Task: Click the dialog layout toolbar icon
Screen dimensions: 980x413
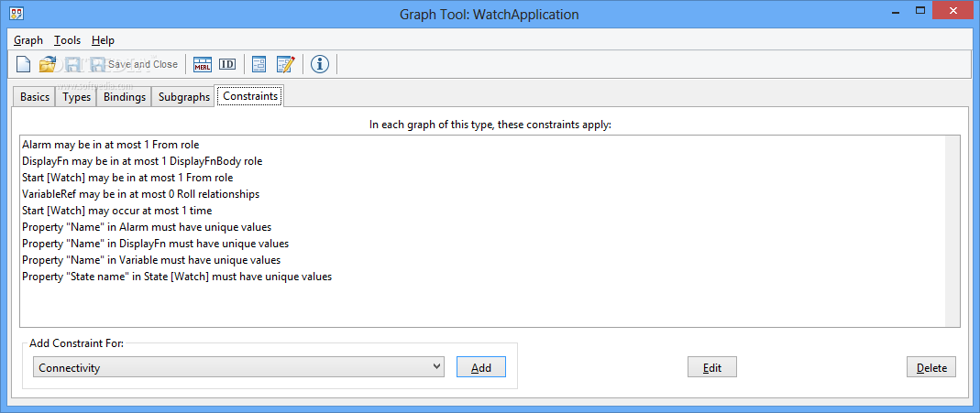Action: (259, 63)
